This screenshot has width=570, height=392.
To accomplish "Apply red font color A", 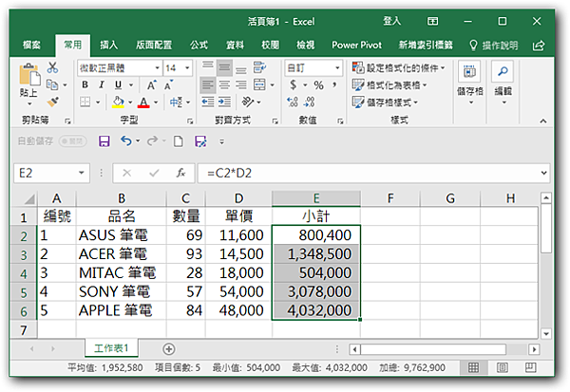I will [x=143, y=103].
